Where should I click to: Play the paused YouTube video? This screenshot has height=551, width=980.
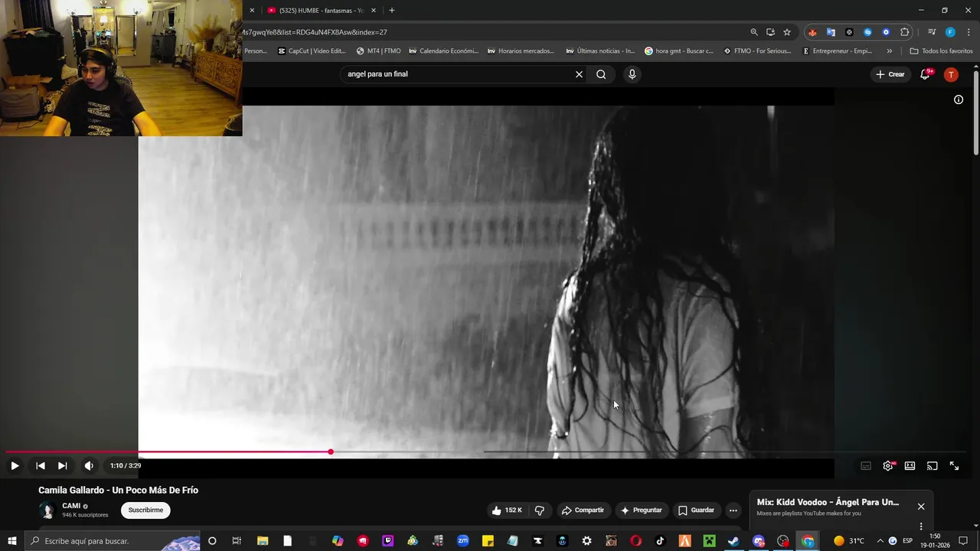pos(15,465)
